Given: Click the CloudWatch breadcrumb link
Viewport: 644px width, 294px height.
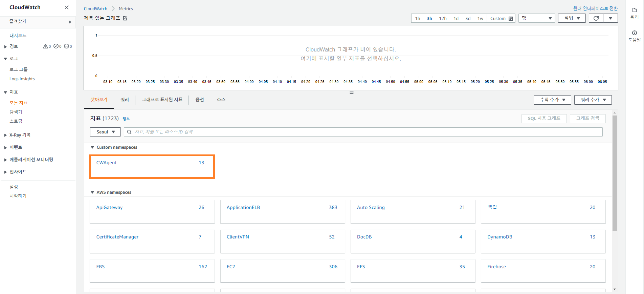Looking at the screenshot, I should point(95,9).
